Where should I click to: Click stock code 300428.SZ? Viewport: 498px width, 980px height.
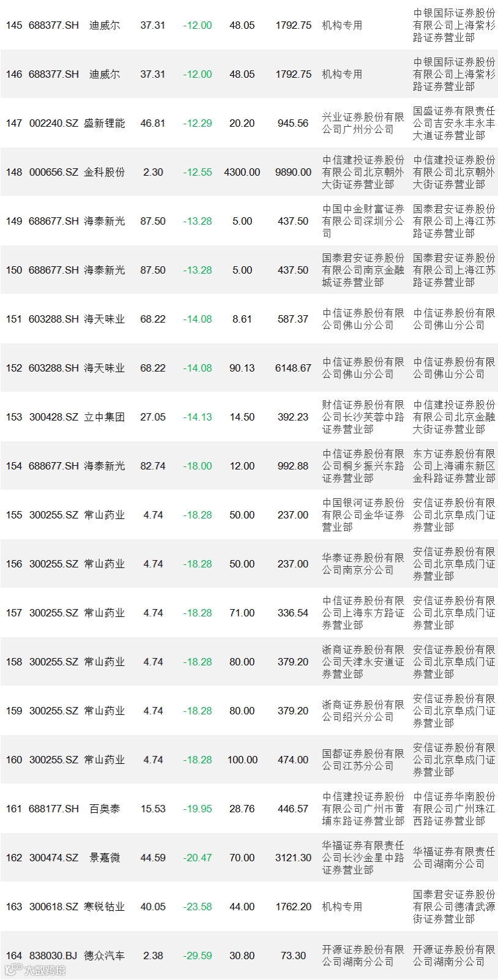54,417
